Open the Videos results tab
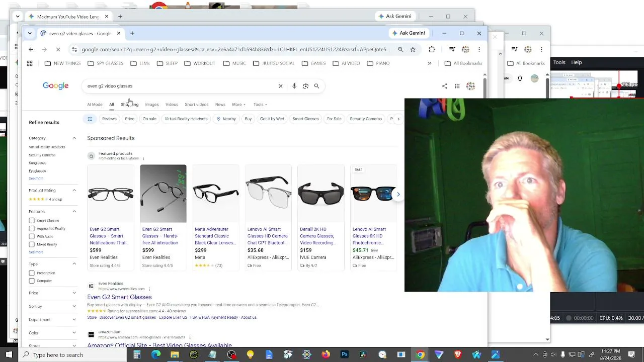This screenshot has height=362, width=644. pyautogui.click(x=172, y=105)
